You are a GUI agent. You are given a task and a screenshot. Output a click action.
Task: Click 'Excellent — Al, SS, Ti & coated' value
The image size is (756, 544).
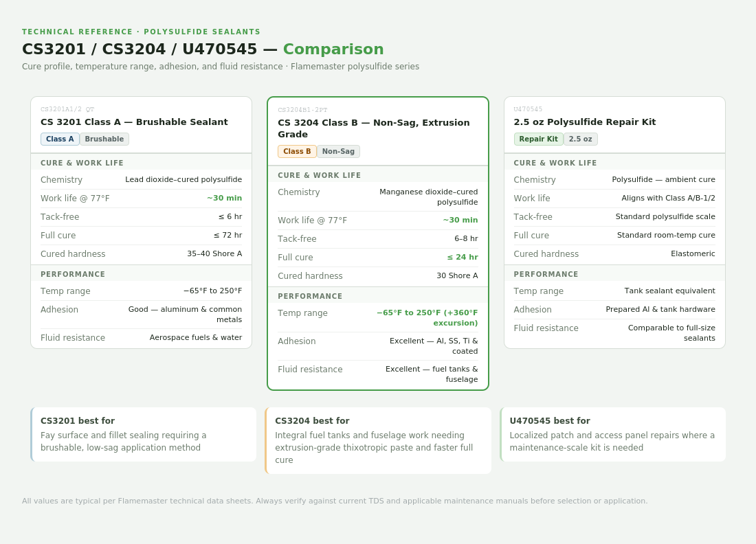[x=434, y=346]
